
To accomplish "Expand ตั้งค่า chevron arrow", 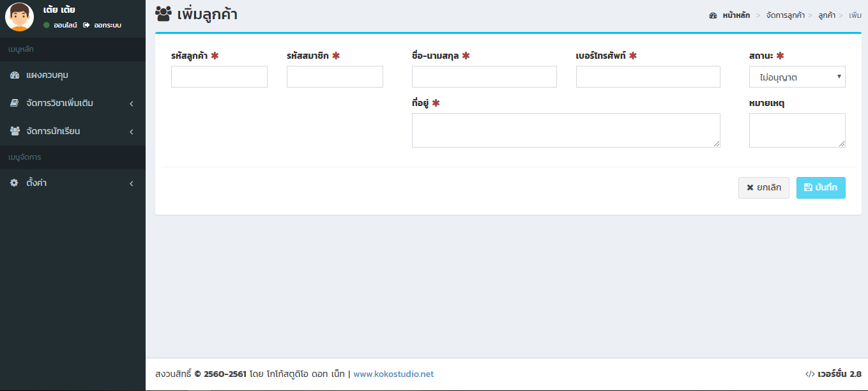I will (x=131, y=183).
